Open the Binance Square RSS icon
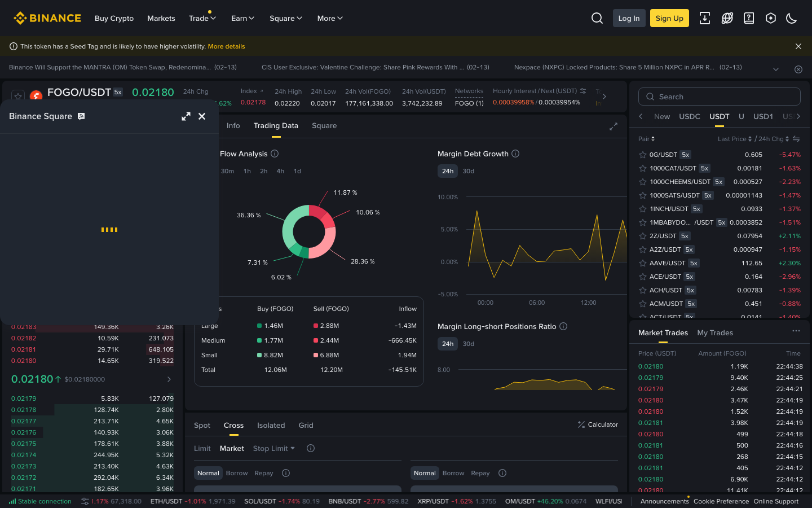812x508 pixels. (x=81, y=116)
